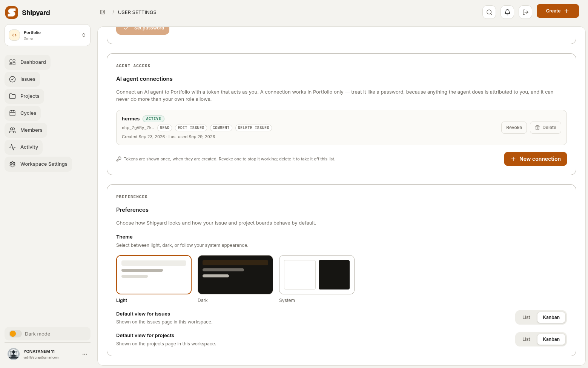Choose the System theme thumbnail

click(x=317, y=275)
